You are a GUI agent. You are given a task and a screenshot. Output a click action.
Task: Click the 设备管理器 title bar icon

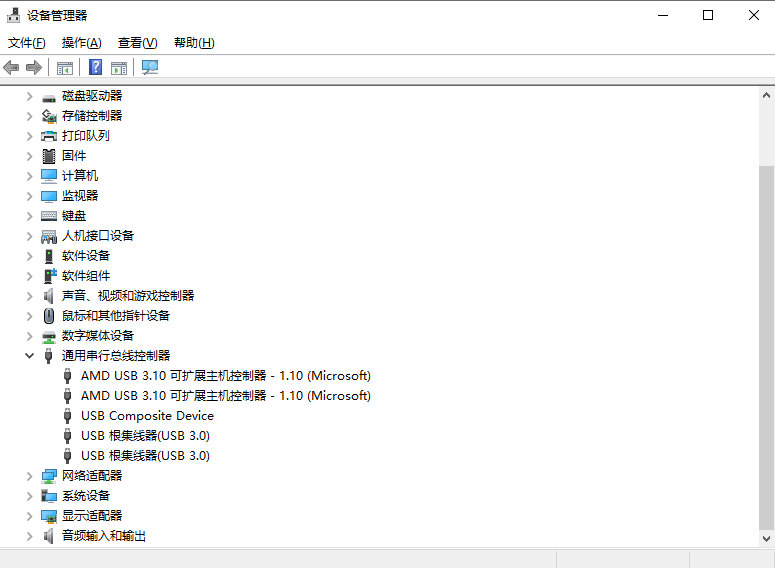pyautogui.click(x=13, y=15)
